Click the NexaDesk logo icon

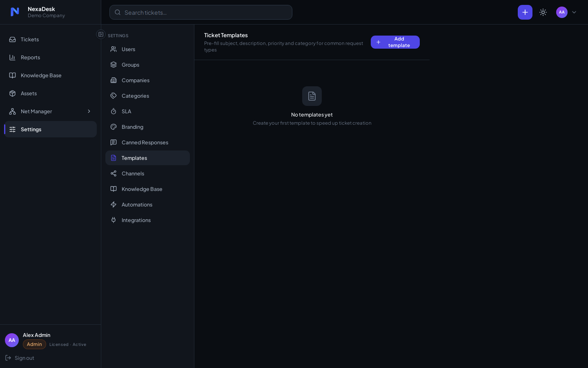[15, 12]
